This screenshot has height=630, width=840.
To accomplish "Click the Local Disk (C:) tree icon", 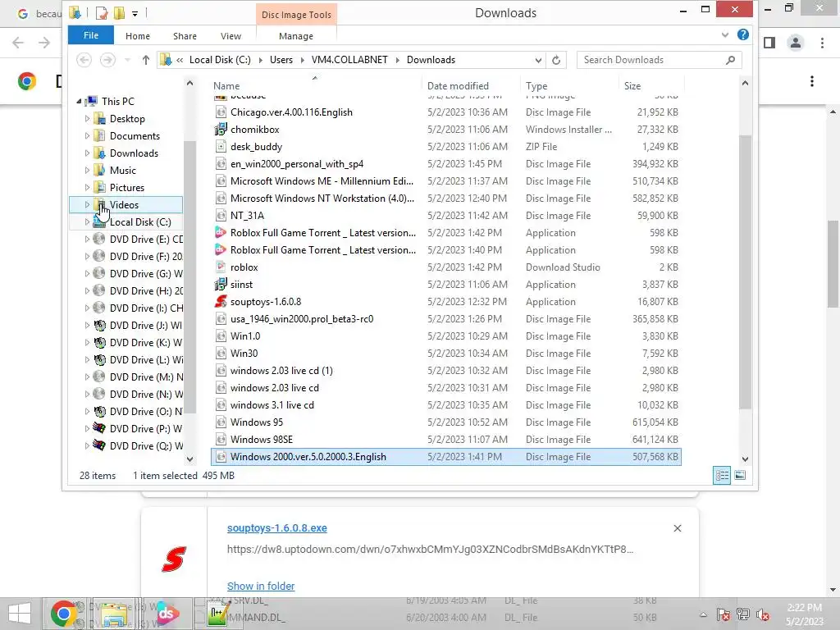I will tap(99, 222).
